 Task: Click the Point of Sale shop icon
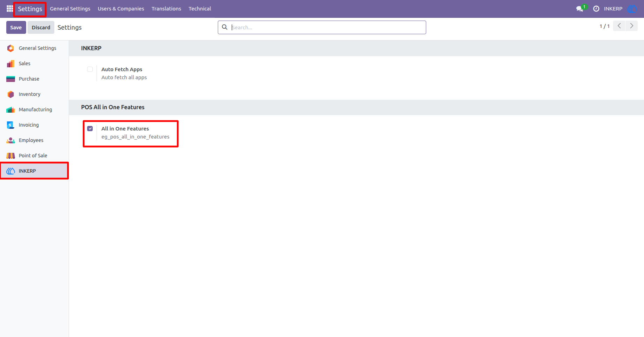(x=11, y=156)
